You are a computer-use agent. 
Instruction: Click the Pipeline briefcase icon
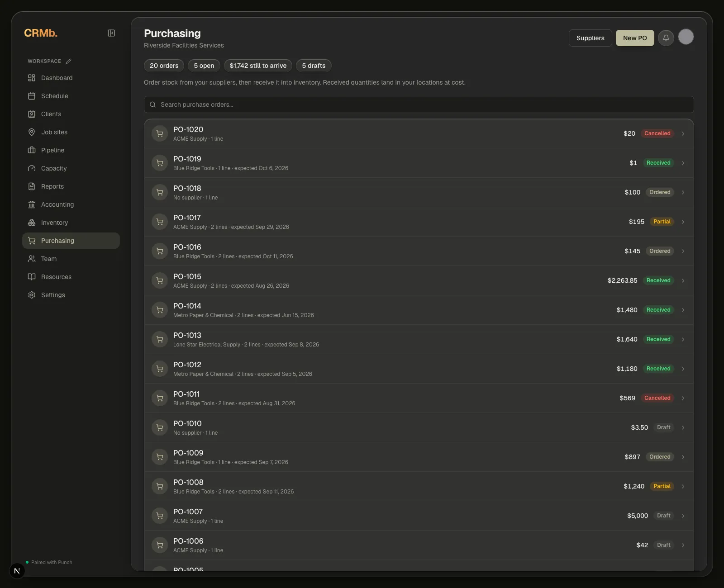tap(32, 150)
